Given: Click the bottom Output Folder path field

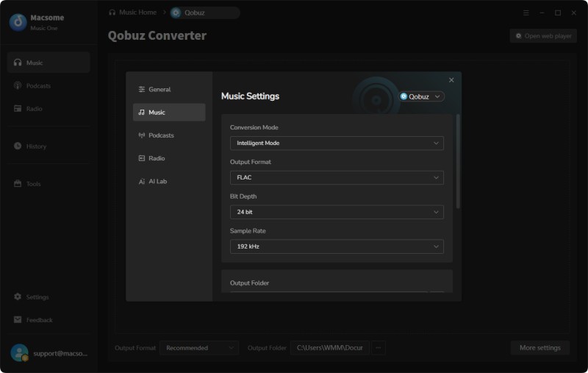Looking at the screenshot, I should tap(330, 348).
